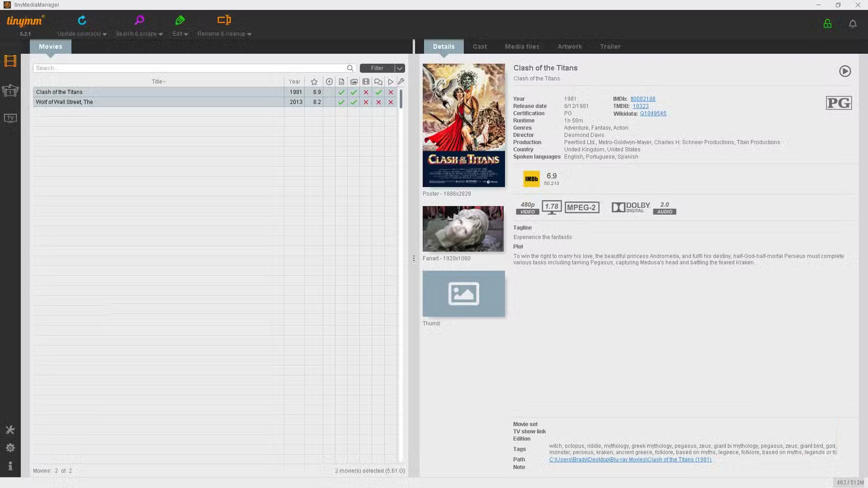The height and width of the screenshot is (488, 868).
Task: Click the Rename & cleanup icon
Action: click(224, 21)
